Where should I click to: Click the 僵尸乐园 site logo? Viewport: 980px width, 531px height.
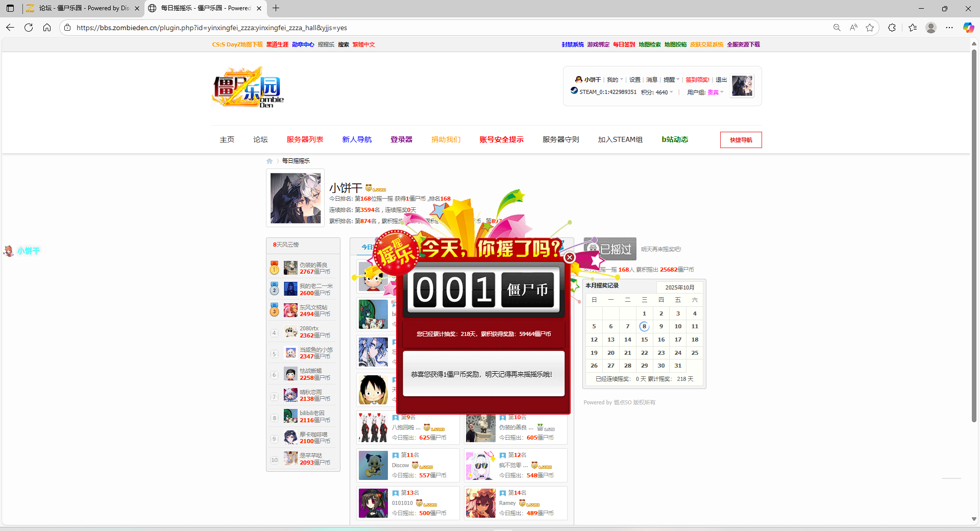248,87
